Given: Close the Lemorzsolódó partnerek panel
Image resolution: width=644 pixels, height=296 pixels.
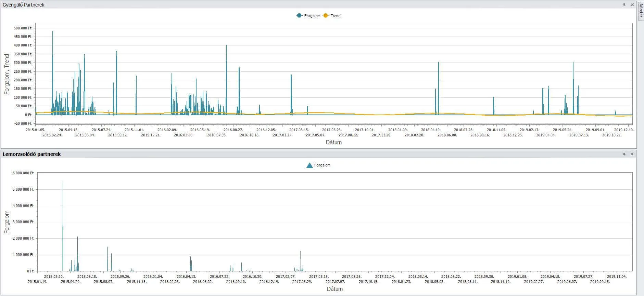Looking at the screenshot, I should (x=632, y=154).
